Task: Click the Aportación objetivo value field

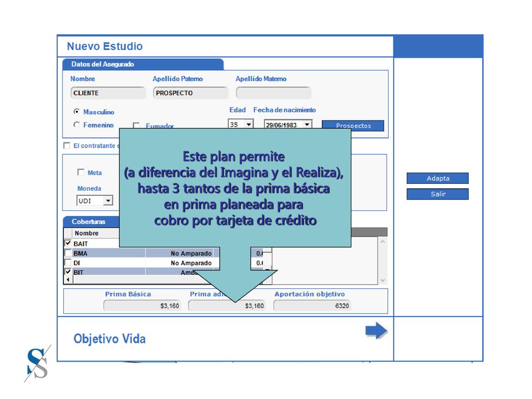Action: 312,305
